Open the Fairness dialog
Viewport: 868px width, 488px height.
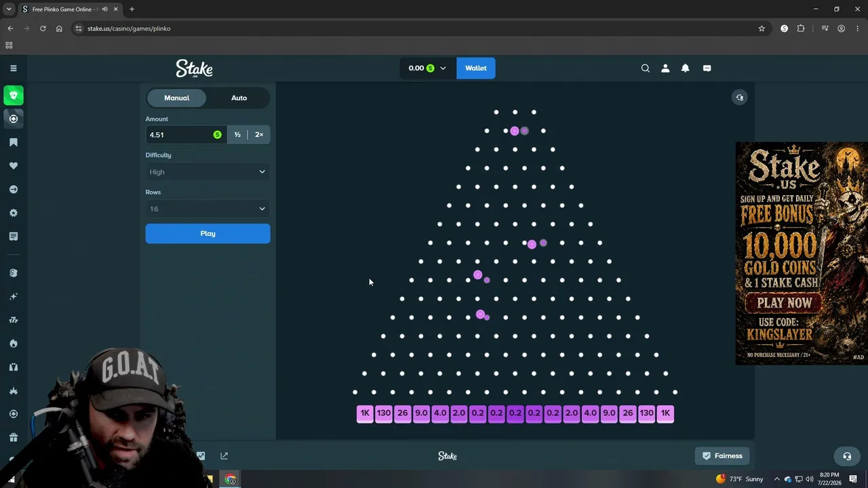point(722,456)
